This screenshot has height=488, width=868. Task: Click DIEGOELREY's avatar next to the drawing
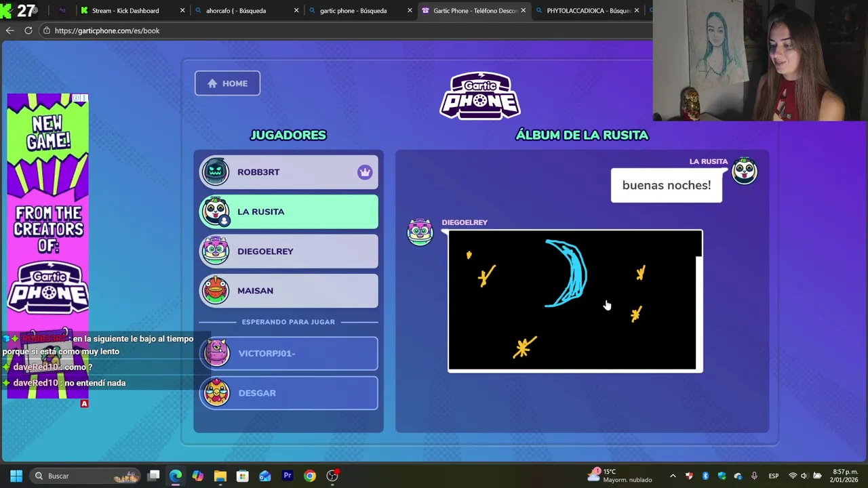pyautogui.click(x=420, y=232)
